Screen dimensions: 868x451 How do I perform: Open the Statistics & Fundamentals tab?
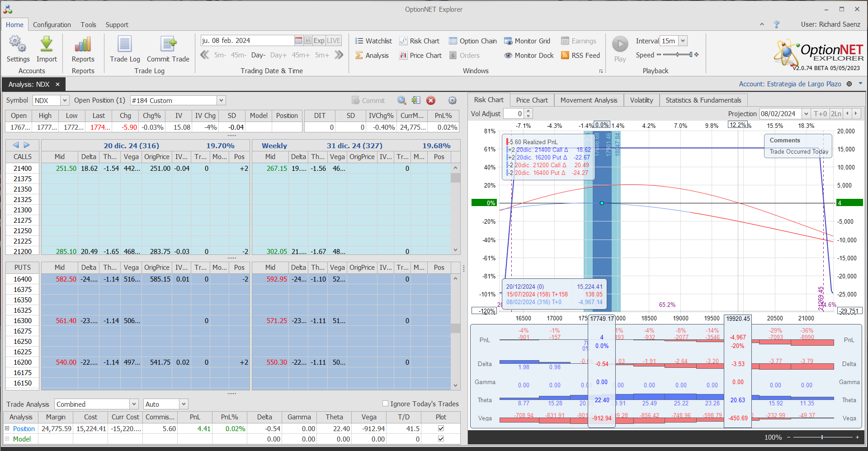[x=703, y=100]
